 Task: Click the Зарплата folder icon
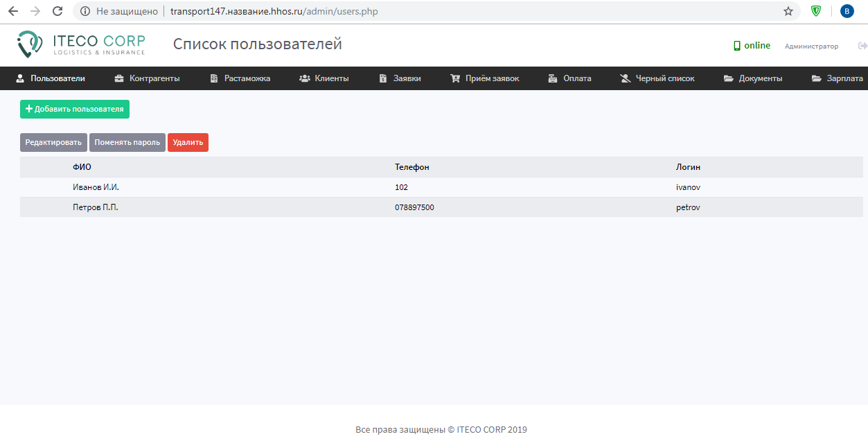click(x=817, y=78)
